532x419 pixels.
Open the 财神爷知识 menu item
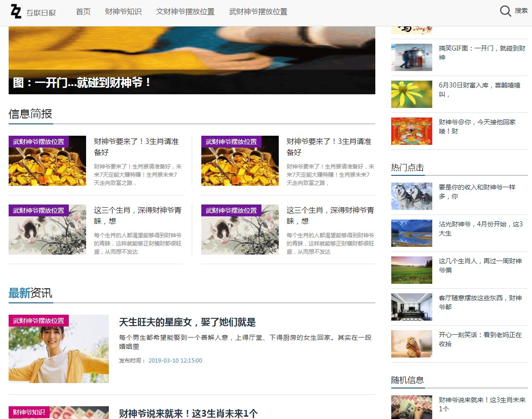(x=123, y=12)
